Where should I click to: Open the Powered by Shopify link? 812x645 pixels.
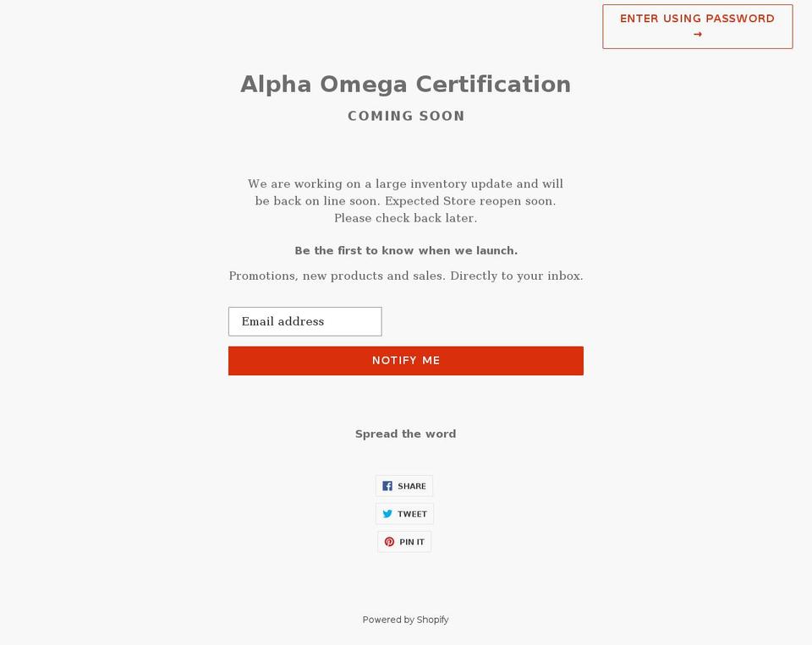pos(406,620)
